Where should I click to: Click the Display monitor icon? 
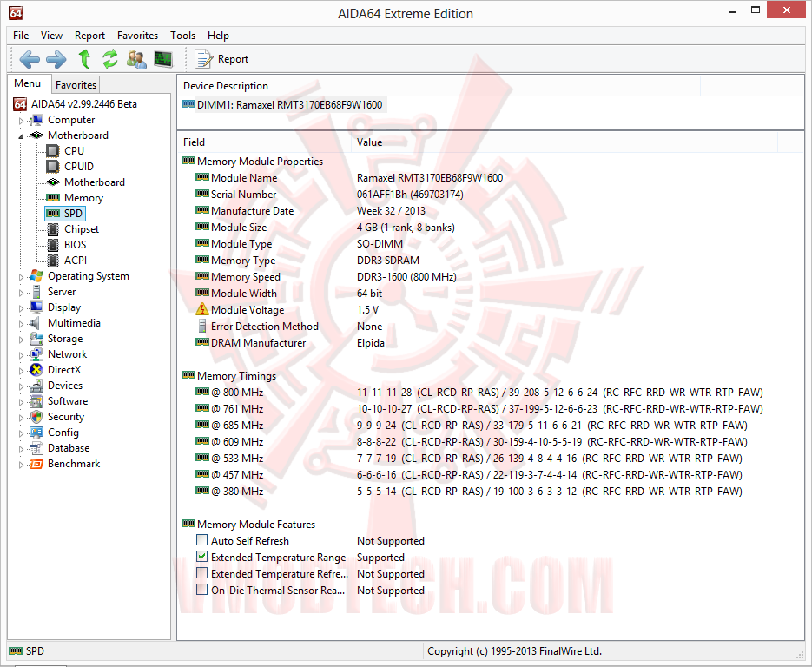[36, 307]
